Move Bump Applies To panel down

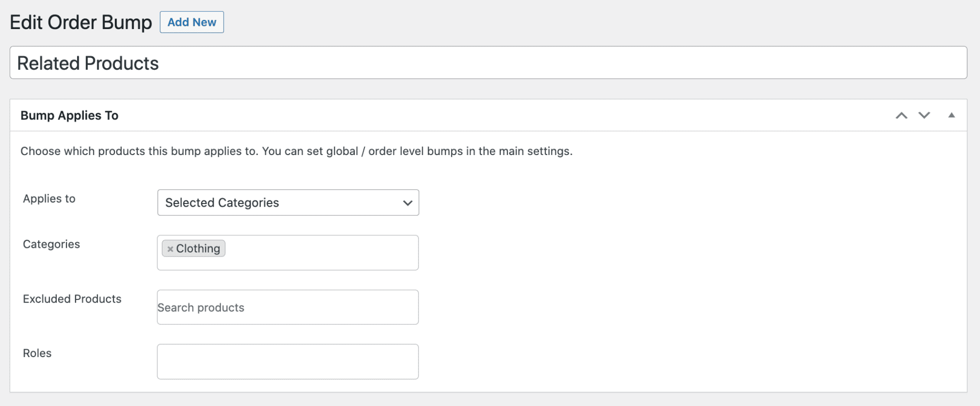click(x=924, y=115)
